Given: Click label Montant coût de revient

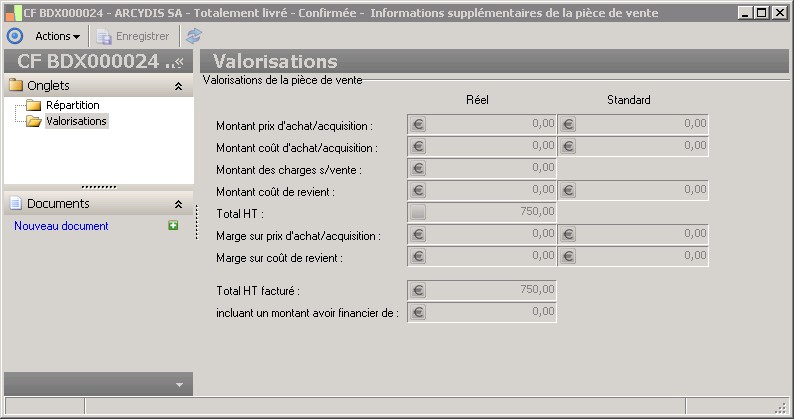Looking at the screenshot, I should [275, 192].
